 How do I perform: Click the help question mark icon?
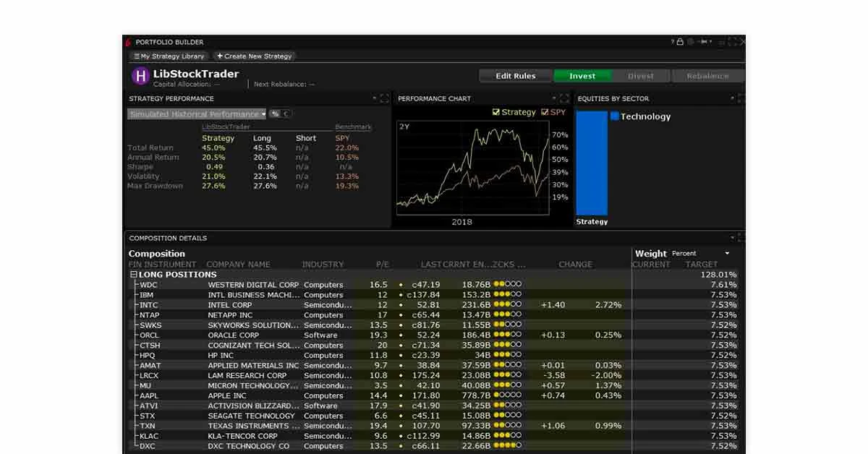[x=672, y=42]
